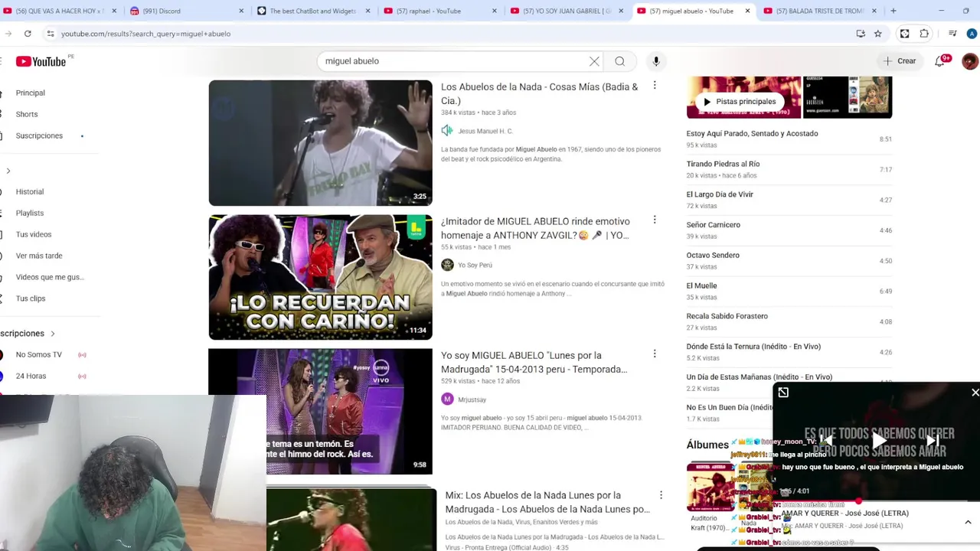This screenshot has height=551, width=980.
Task: Open the Chrome profile icon labeled A
Action: pyautogui.click(x=972, y=34)
